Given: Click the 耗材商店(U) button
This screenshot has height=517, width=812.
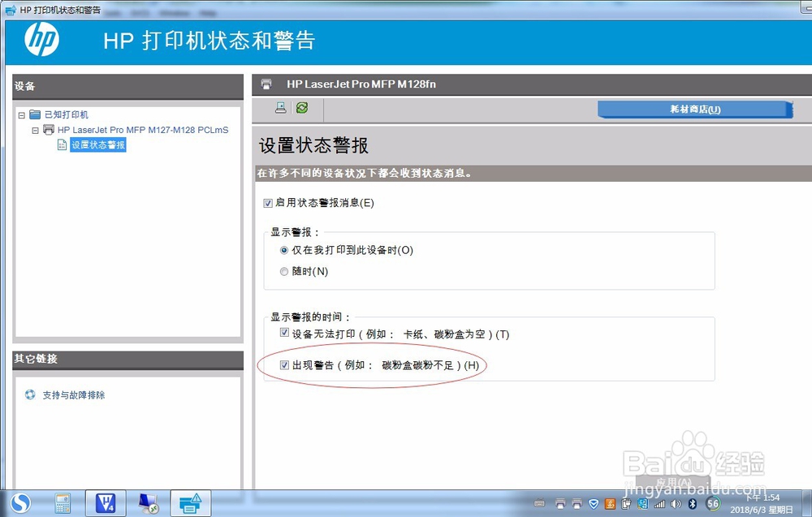Looking at the screenshot, I should tap(695, 110).
